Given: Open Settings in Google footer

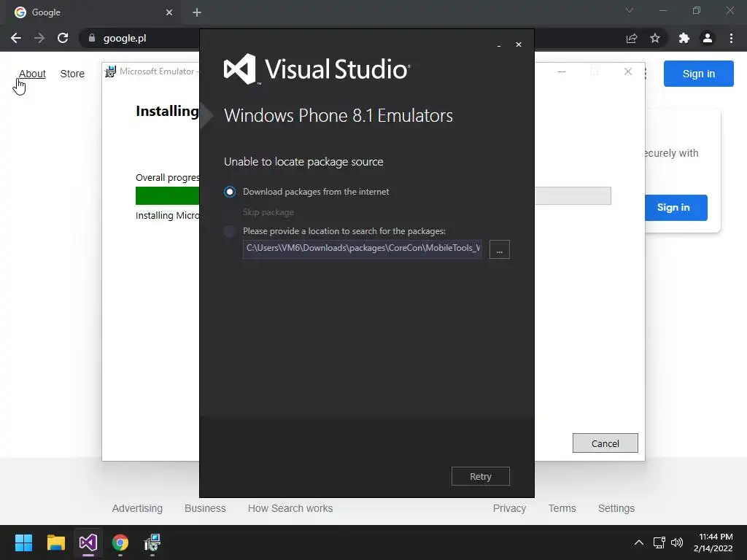Looking at the screenshot, I should [x=616, y=508].
